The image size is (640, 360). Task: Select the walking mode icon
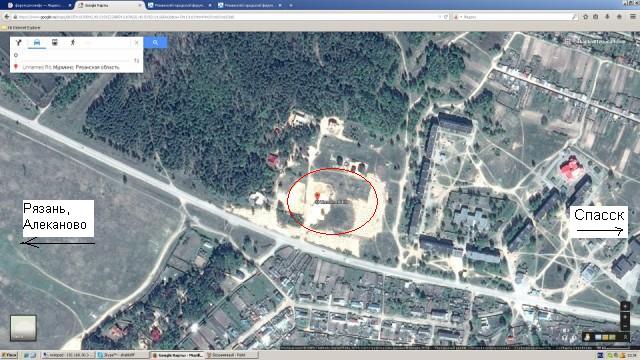click(73, 42)
